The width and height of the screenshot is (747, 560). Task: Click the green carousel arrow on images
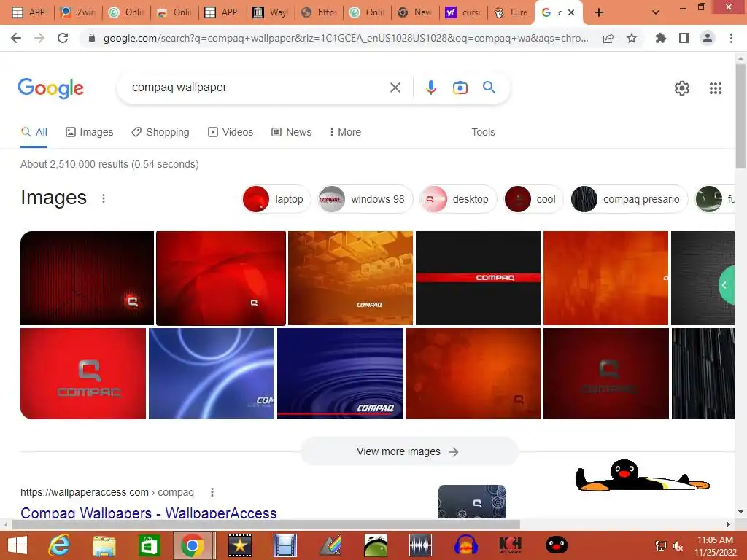coord(727,285)
